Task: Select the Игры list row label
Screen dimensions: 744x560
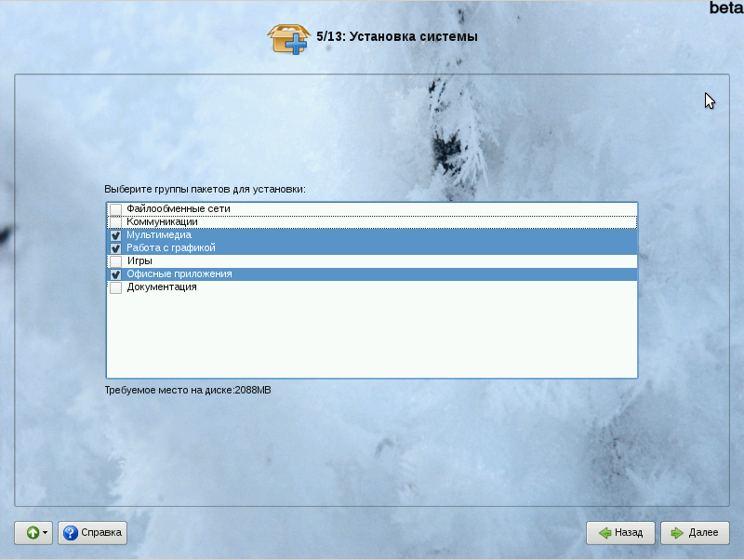Action: click(139, 261)
